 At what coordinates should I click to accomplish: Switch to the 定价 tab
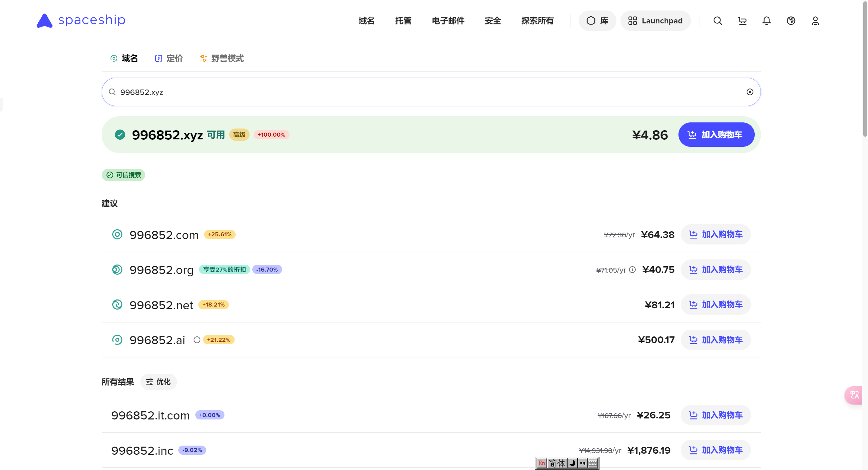[x=169, y=58]
